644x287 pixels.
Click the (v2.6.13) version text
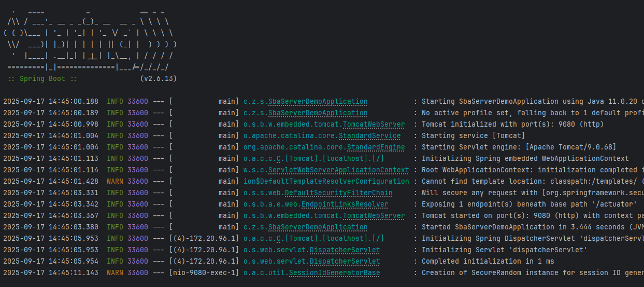pyautogui.click(x=159, y=79)
